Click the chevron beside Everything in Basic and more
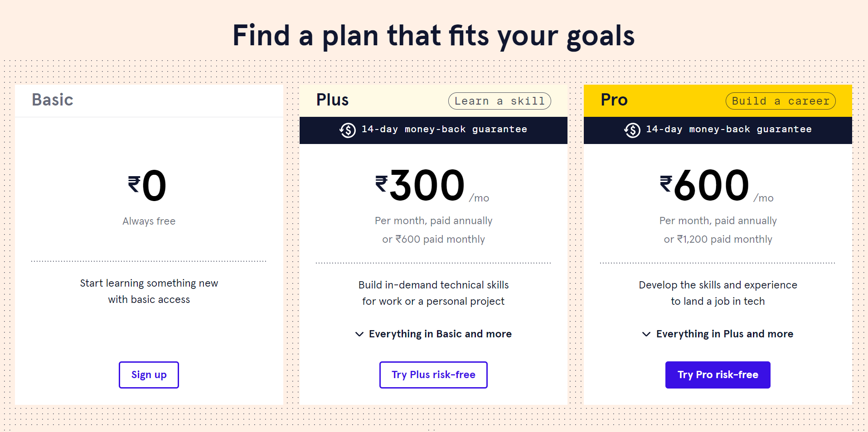 coord(359,334)
